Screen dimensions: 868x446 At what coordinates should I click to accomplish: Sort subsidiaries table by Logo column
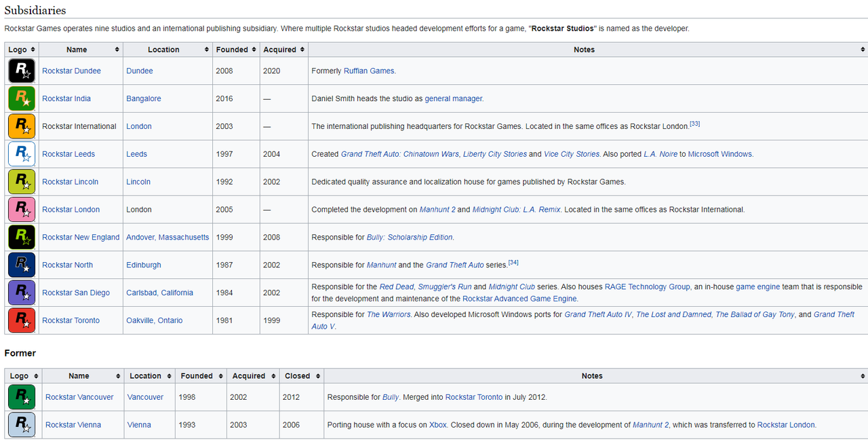22,50
